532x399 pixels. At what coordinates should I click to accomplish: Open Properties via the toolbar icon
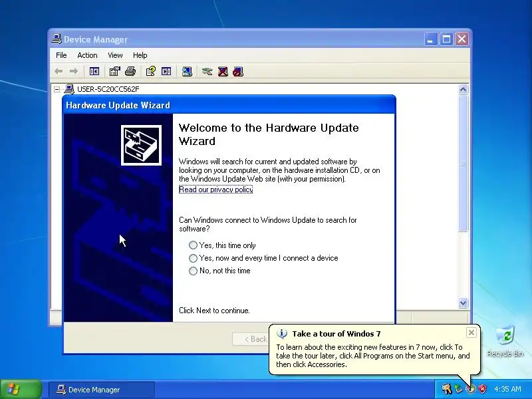pos(114,72)
